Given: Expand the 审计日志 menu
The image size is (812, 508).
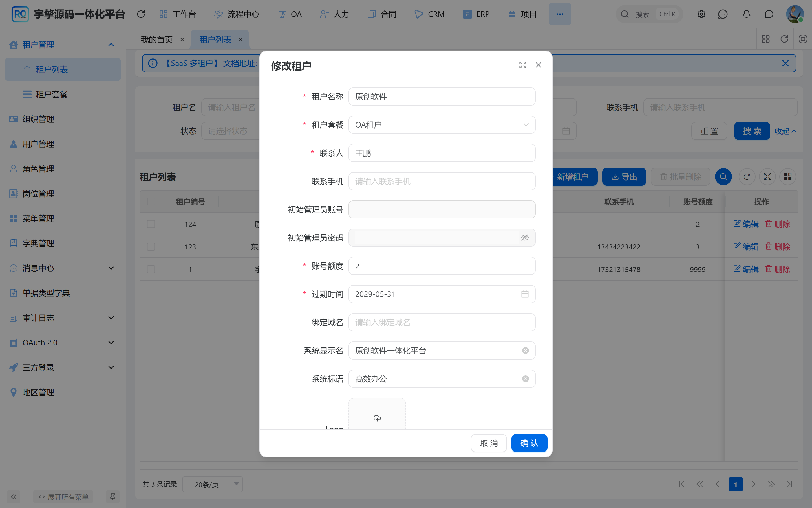Looking at the screenshot, I should [x=62, y=318].
